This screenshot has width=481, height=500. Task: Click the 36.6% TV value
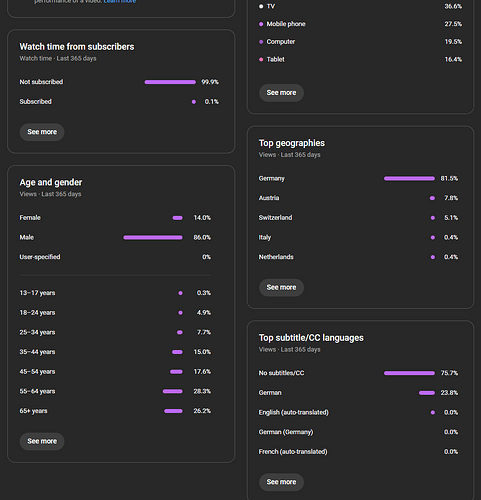coord(453,6)
